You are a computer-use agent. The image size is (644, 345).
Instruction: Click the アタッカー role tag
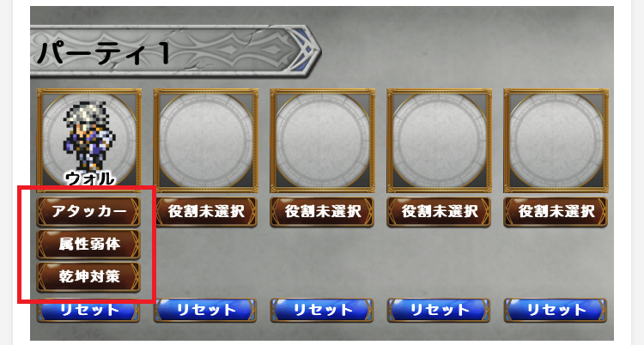point(88,212)
